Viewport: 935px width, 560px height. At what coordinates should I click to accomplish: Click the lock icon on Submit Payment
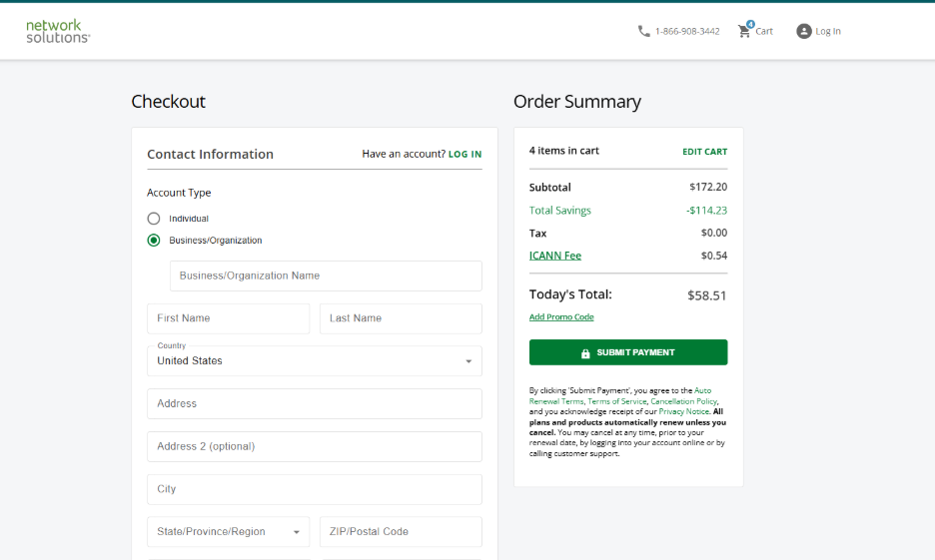pyautogui.click(x=585, y=353)
